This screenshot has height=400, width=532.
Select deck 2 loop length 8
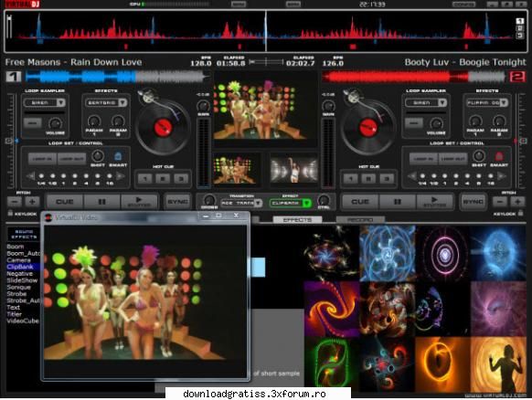479,176
